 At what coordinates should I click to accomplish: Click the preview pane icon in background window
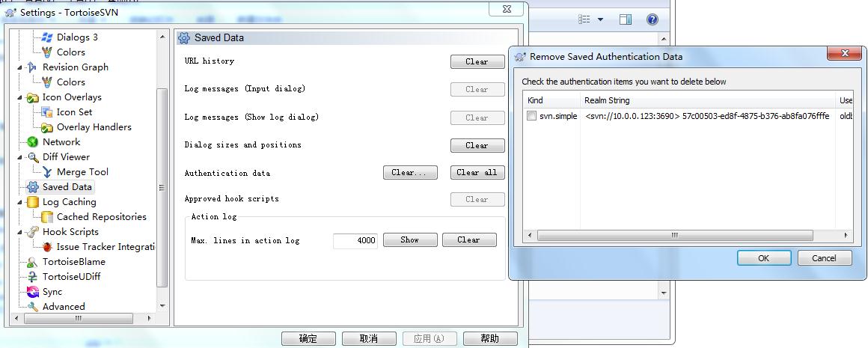click(626, 20)
